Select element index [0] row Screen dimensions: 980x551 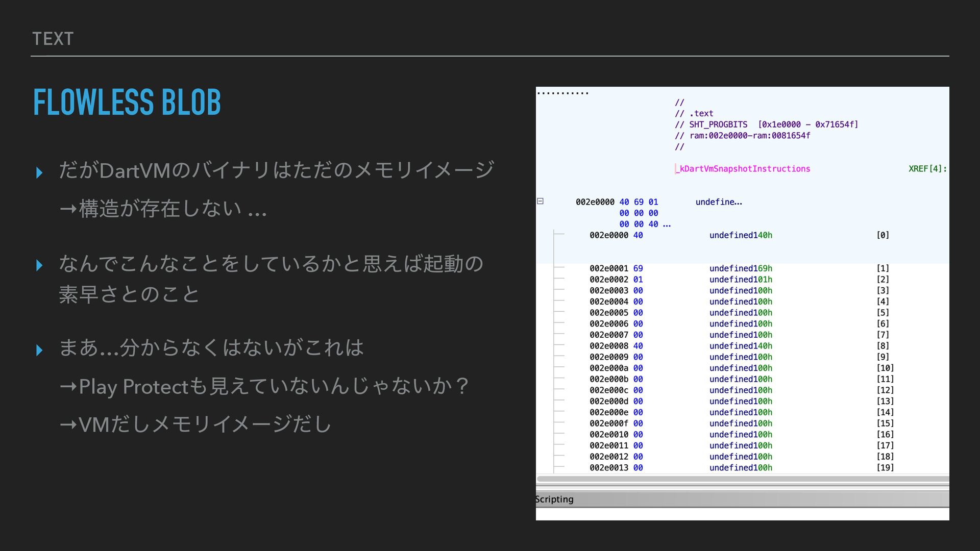pyautogui.click(x=883, y=235)
